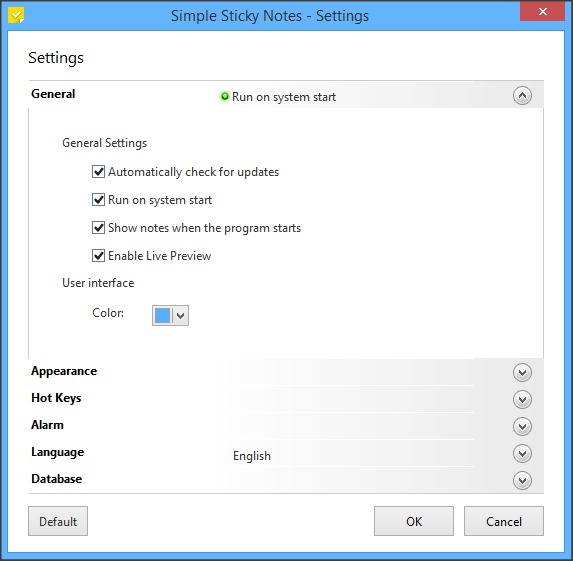
Task: Uncheck Run on system start checkbox
Action: 98,200
